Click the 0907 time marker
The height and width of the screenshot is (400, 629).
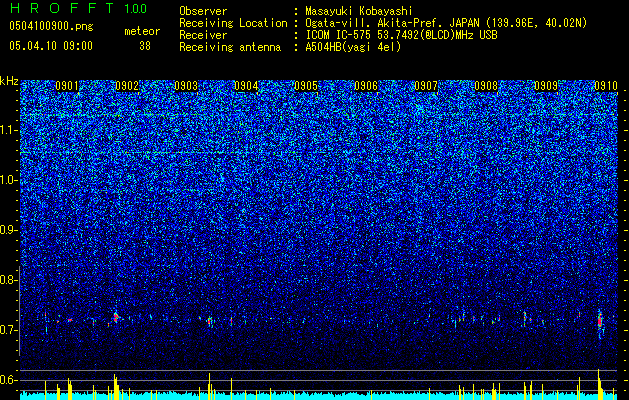(426, 86)
